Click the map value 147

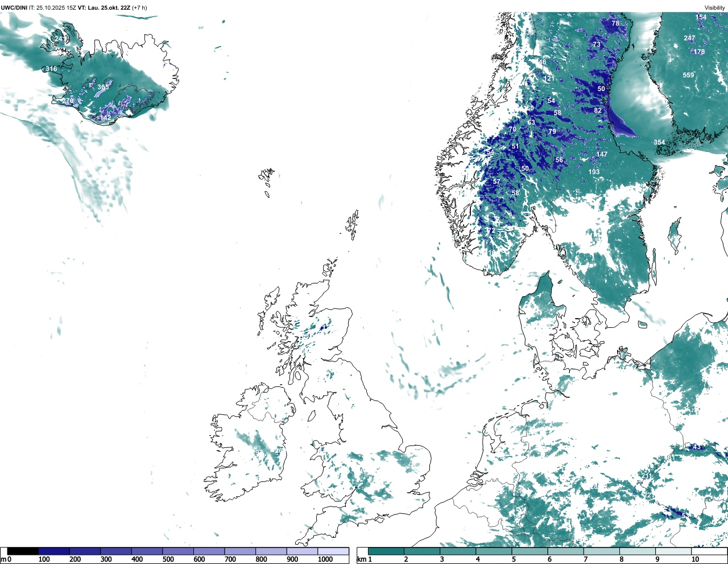[x=602, y=154]
